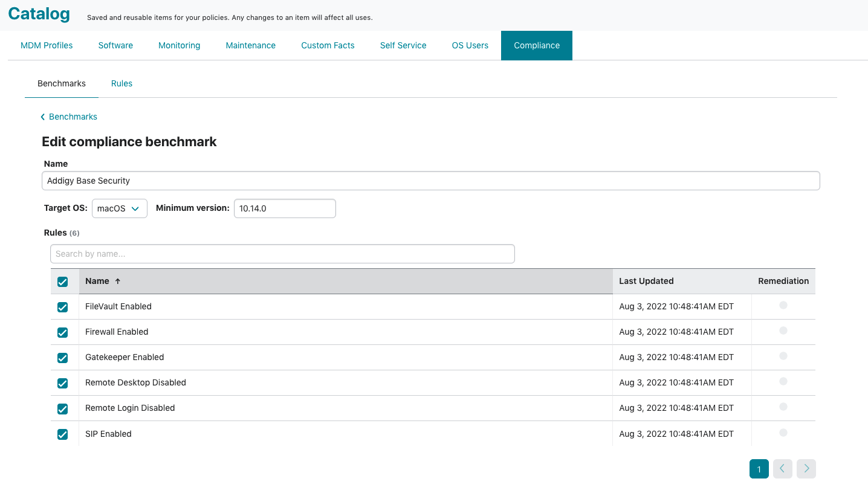The width and height of the screenshot is (868, 493).
Task: Click the Edit compliance benchmark heading
Action: [129, 142]
